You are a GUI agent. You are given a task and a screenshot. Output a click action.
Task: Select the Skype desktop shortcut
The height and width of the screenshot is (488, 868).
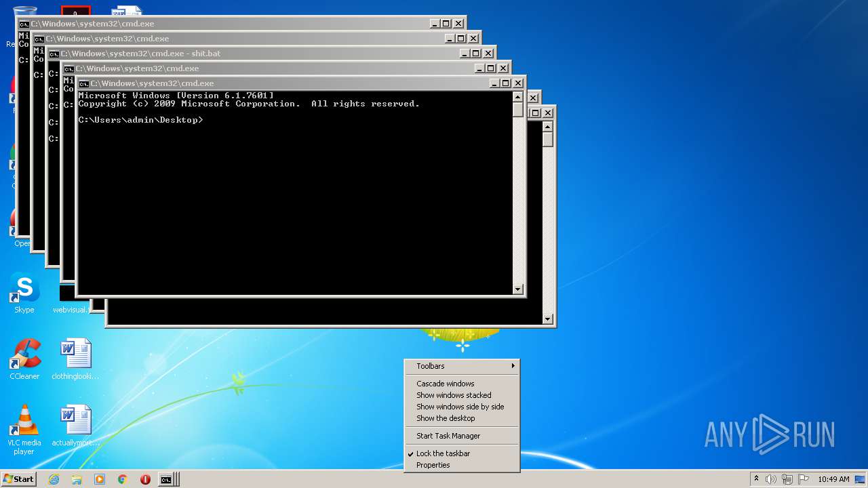click(24, 293)
